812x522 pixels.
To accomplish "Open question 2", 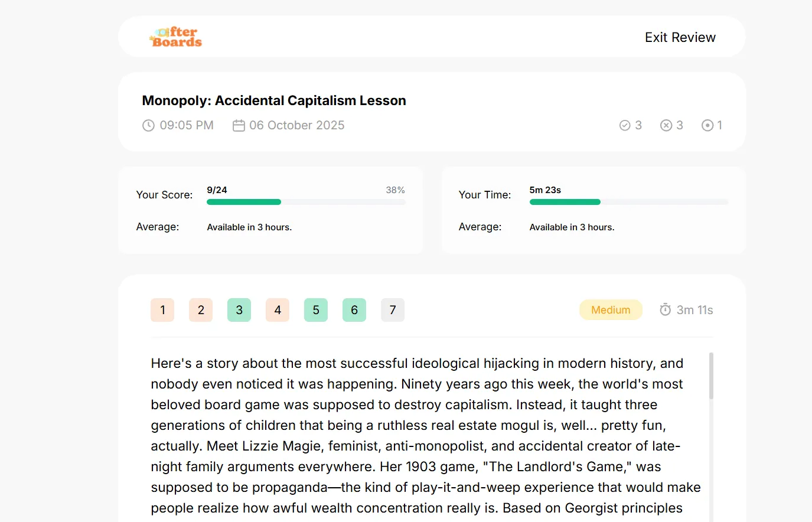I will [x=201, y=310].
